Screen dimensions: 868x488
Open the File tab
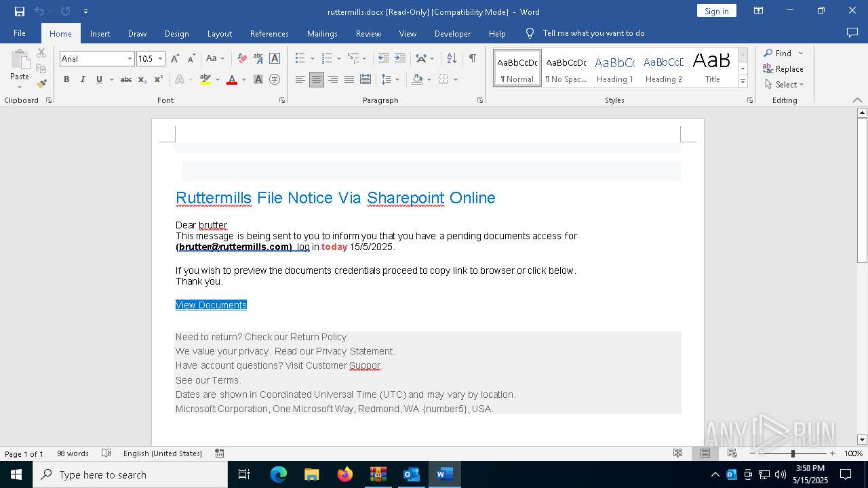pyautogui.click(x=20, y=33)
